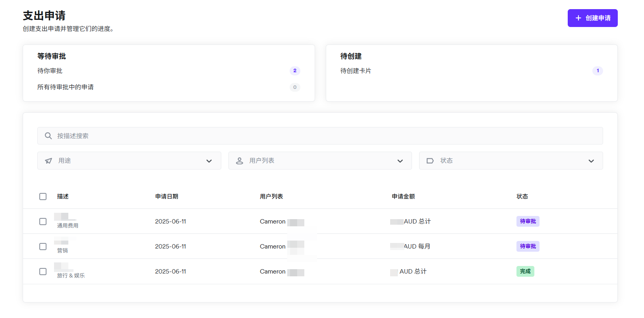
Task: Click the tag icon in 状态 filter
Action: 430,161
